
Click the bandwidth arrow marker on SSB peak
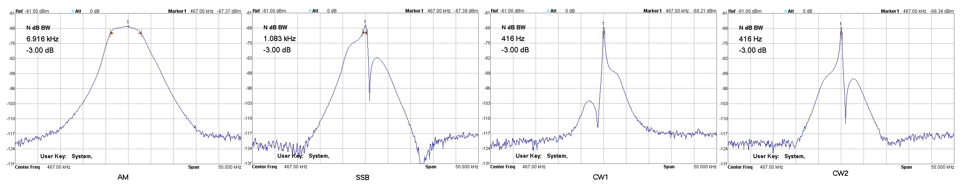pos(364,33)
